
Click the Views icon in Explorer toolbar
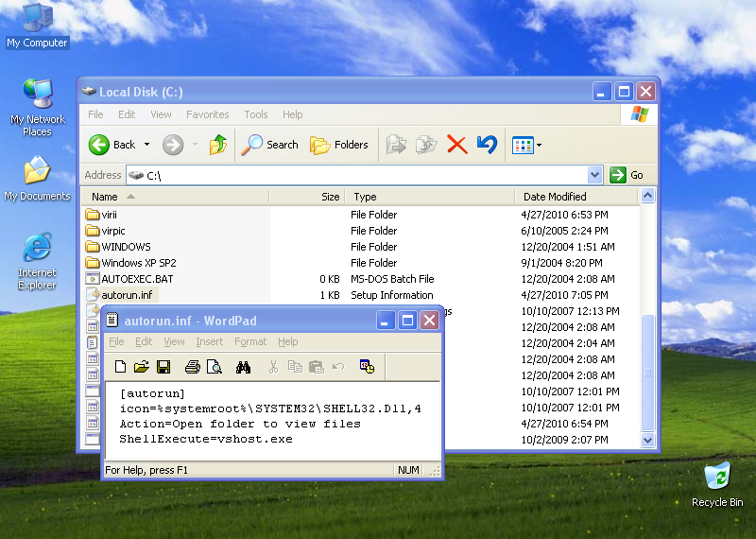click(523, 146)
